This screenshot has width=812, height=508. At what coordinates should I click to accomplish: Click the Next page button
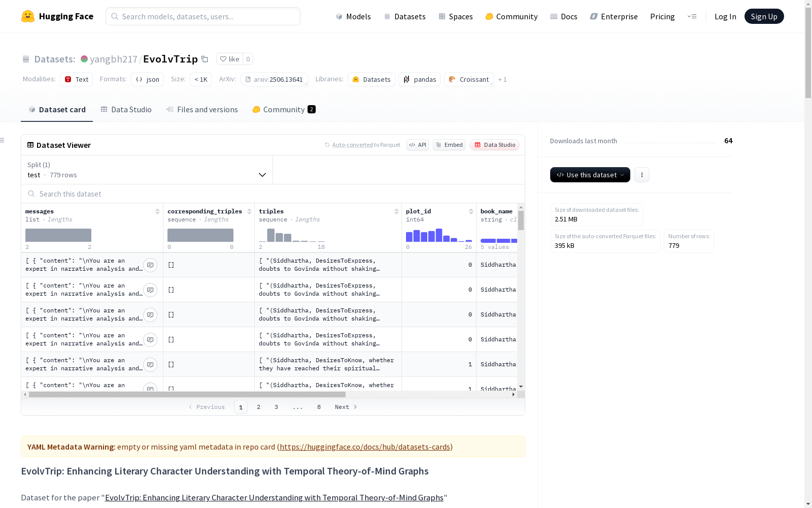tap(346, 407)
